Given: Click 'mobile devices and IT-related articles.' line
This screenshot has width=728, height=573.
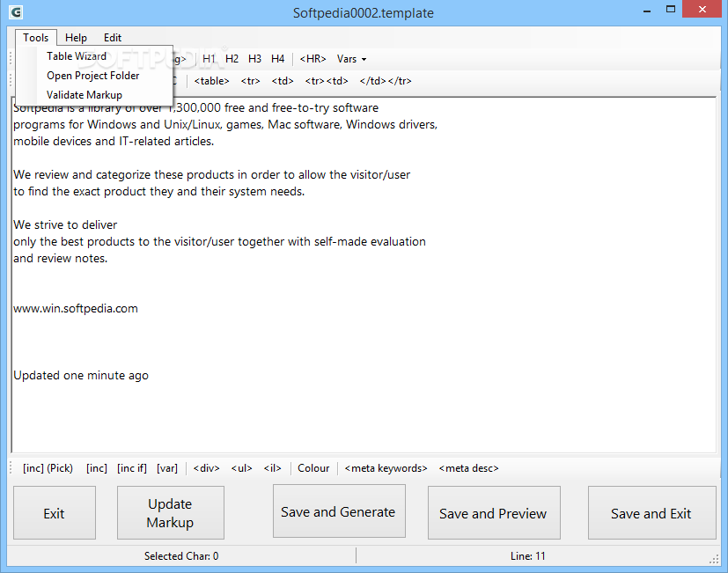Looking at the screenshot, I should click(114, 141).
